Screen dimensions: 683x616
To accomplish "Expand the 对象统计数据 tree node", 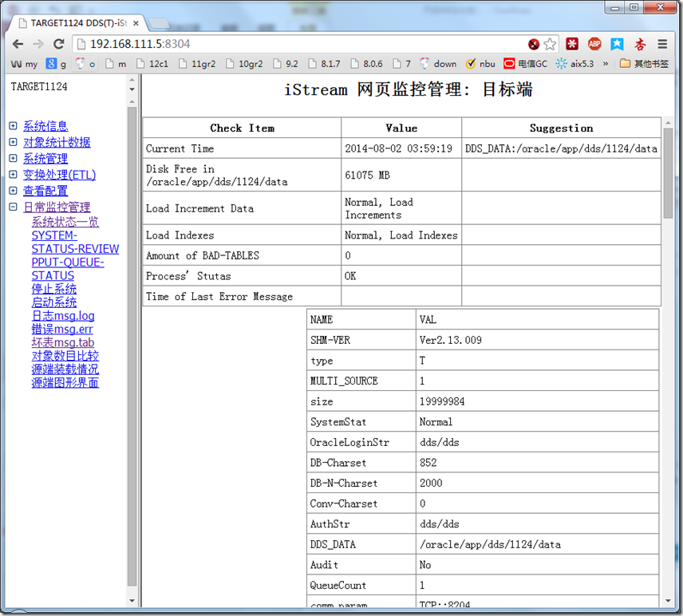I will click(13, 143).
